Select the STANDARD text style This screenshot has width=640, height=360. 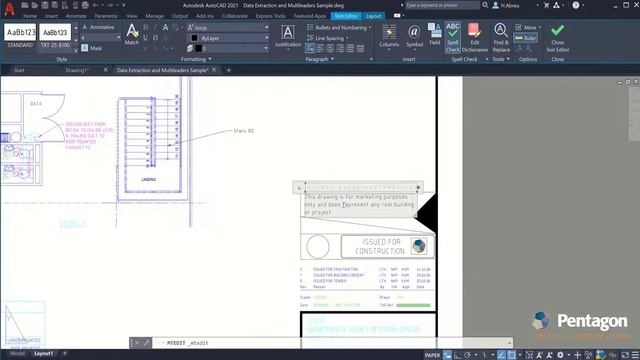click(20, 36)
